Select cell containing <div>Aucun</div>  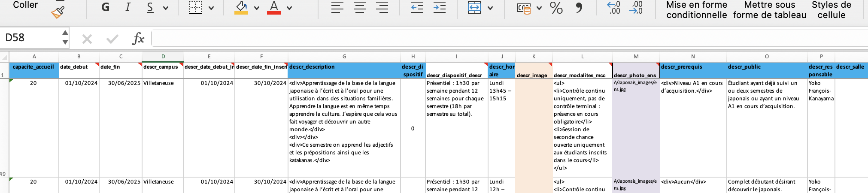click(693, 185)
